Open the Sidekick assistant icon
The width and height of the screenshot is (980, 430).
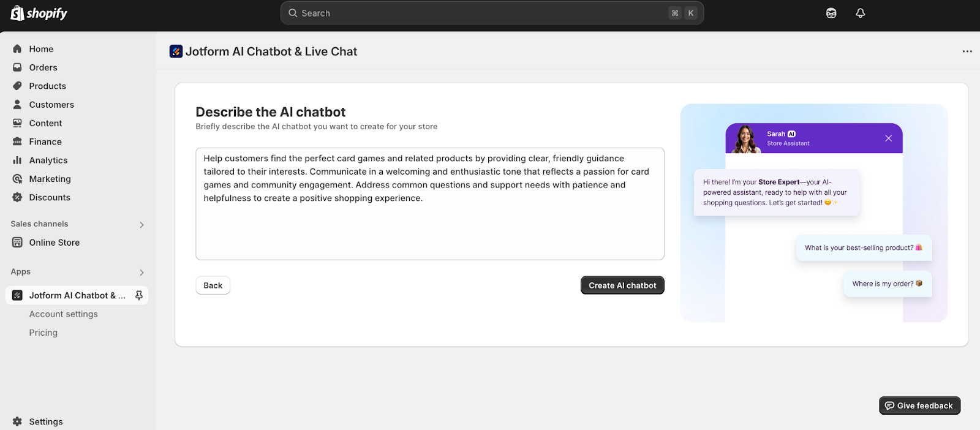click(831, 13)
